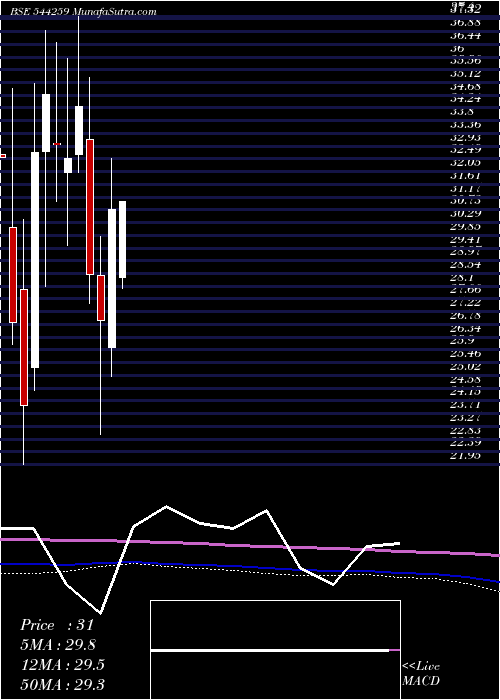
Task: Click the 'Price : 31' value
Action: click(x=57, y=625)
